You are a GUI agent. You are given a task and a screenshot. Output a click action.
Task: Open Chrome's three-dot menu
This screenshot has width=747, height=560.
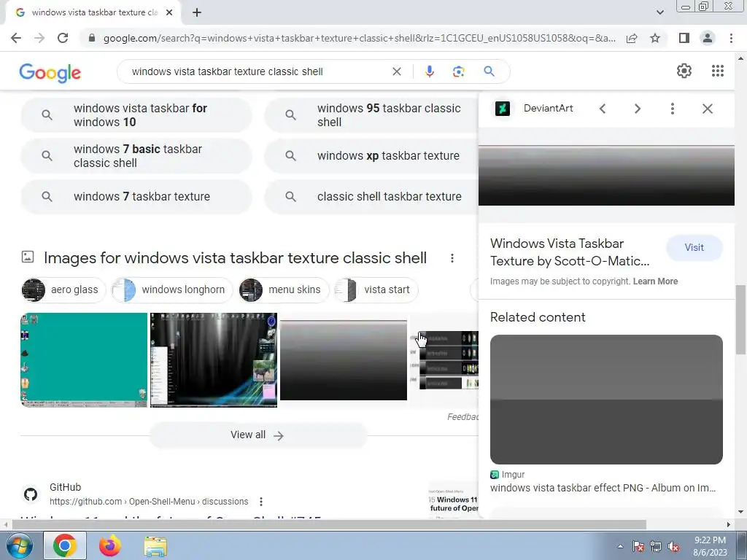point(731,38)
